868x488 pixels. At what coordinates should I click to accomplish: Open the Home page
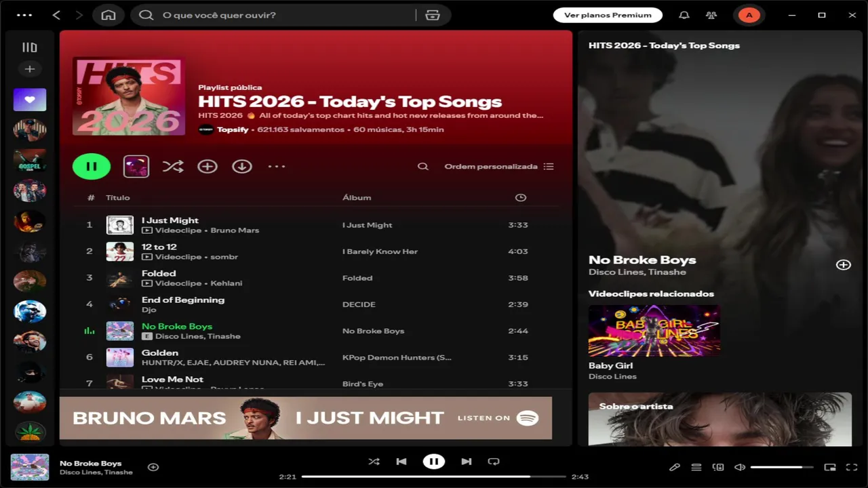[108, 15]
